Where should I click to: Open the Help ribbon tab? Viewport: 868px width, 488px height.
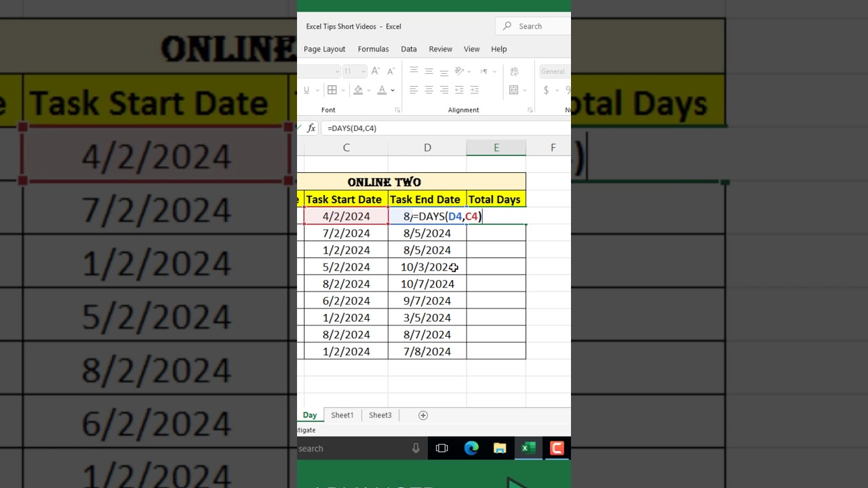(x=498, y=49)
